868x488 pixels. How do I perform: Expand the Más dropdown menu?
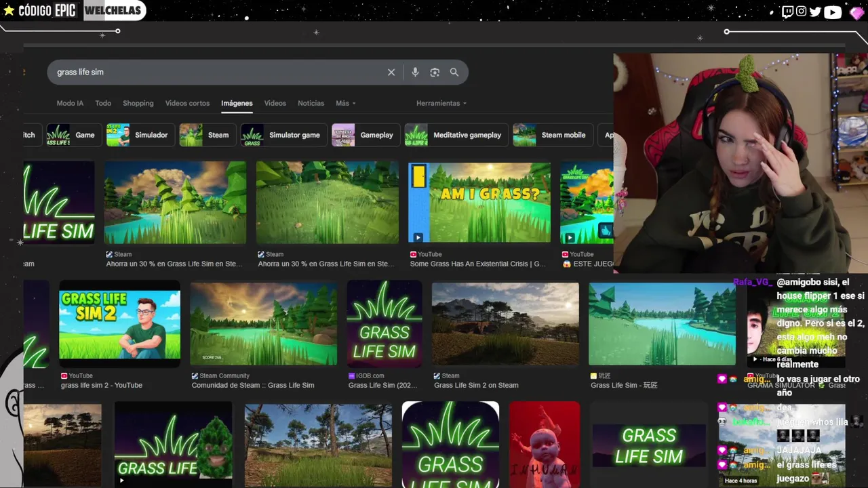tap(345, 103)
